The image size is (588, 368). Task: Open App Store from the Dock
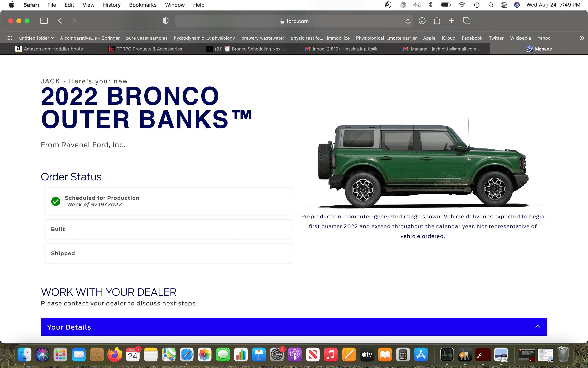(421, 354)
